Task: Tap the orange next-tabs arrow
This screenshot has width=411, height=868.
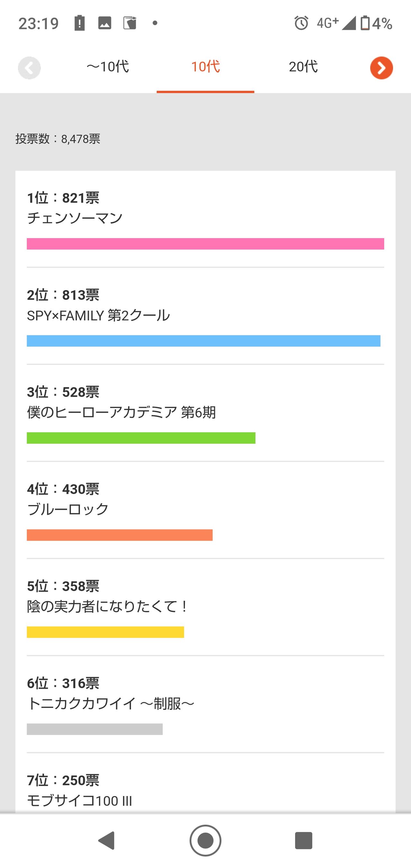Action: 381,68
